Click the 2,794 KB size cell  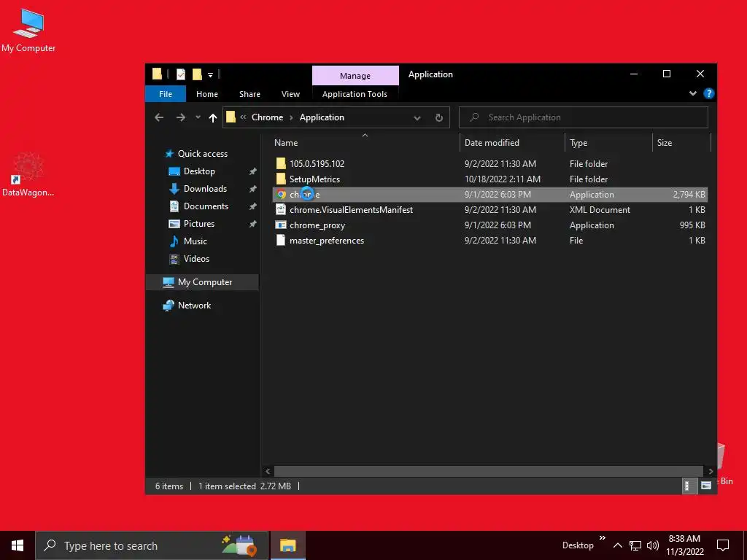689,195
